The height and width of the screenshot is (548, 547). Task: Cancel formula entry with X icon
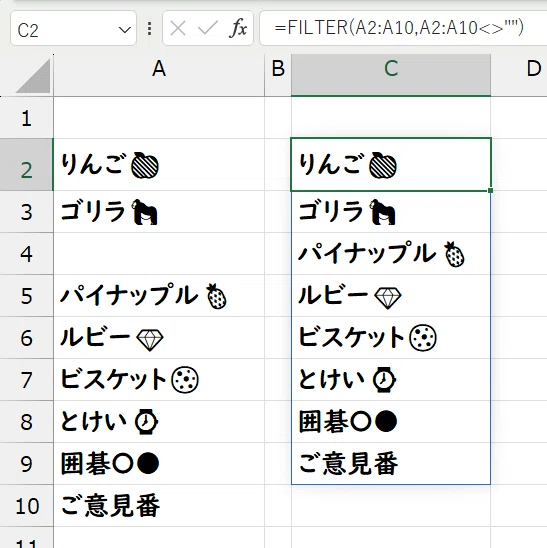[178, 28]
